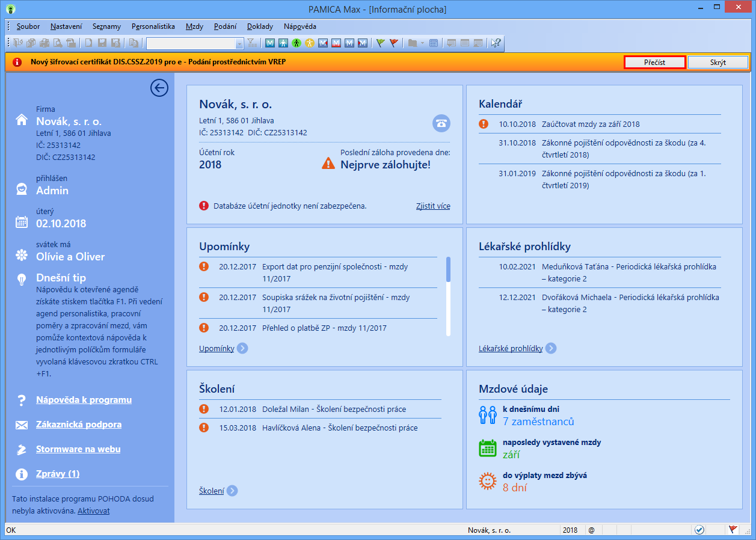Click the status bar red flag icon
This screenshot has width=756, height=540.
point(733,530)
